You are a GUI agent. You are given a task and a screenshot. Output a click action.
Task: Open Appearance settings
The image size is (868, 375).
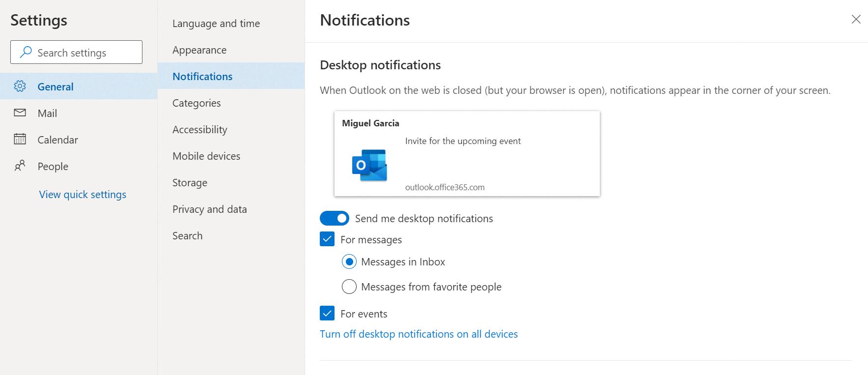coord(231,50)
